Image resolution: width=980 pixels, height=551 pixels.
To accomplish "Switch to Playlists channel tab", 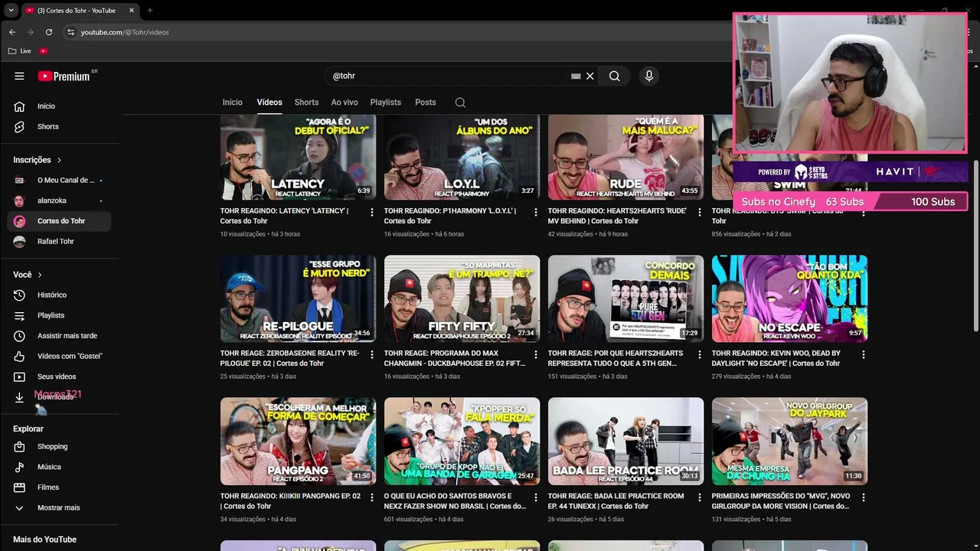I will 385,103.
